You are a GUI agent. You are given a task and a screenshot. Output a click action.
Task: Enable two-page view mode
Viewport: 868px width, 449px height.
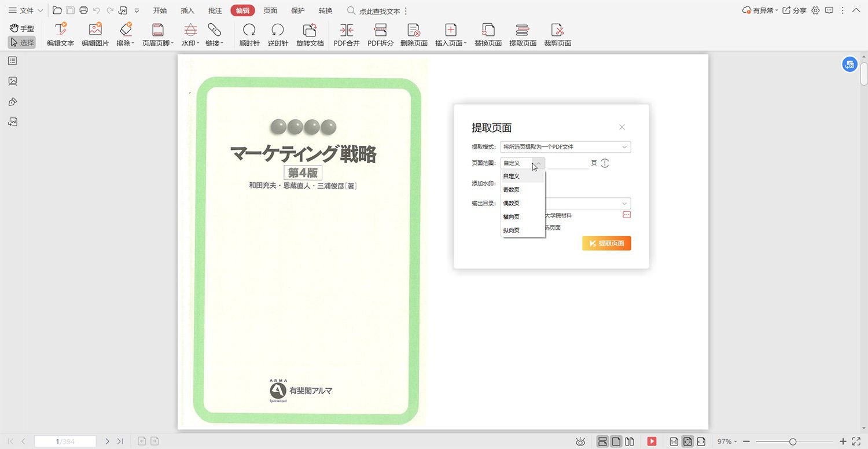click(630, 441)
